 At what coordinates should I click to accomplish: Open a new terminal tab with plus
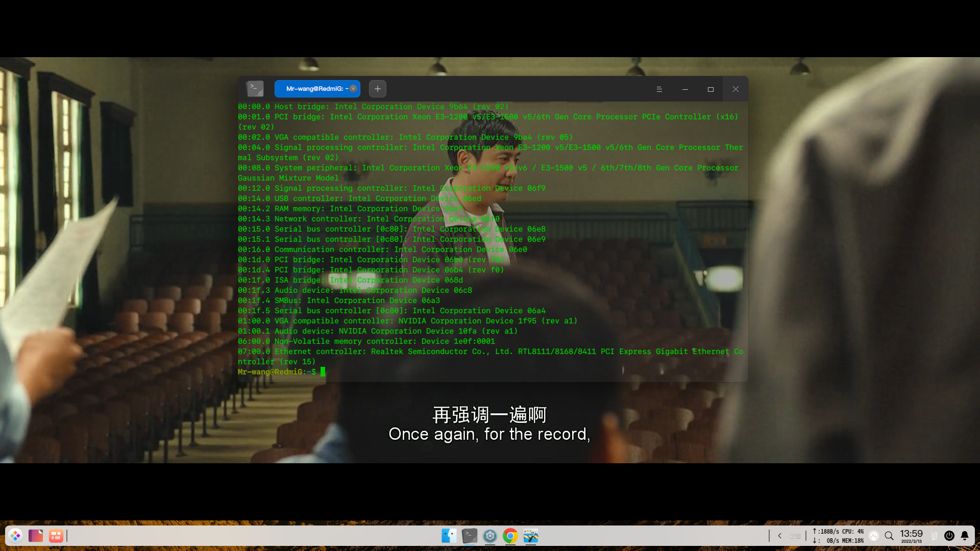point(377,88)
